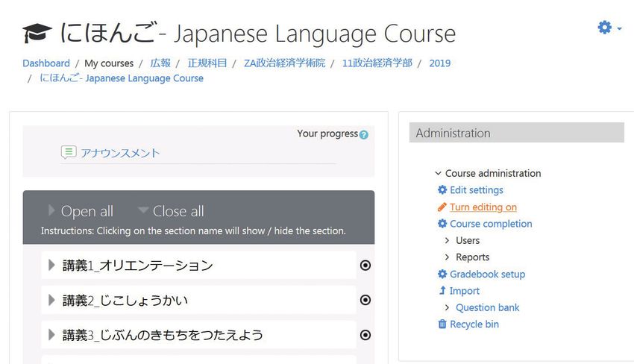The height and width of the screenshot is (364, 634).
Task: Toggle the circle marker for 講義2_じこしょうかい
Action: (x=365, y=300)
